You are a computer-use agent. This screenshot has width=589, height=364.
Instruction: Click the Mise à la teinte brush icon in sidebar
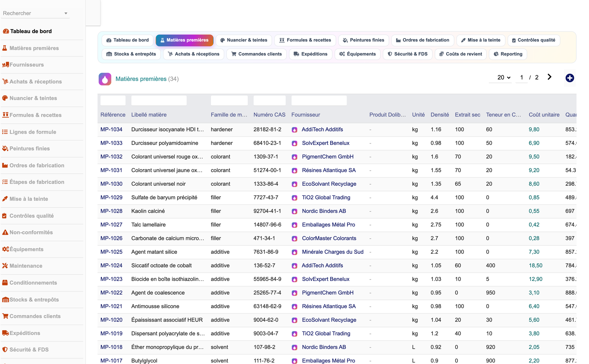point(5,199)
